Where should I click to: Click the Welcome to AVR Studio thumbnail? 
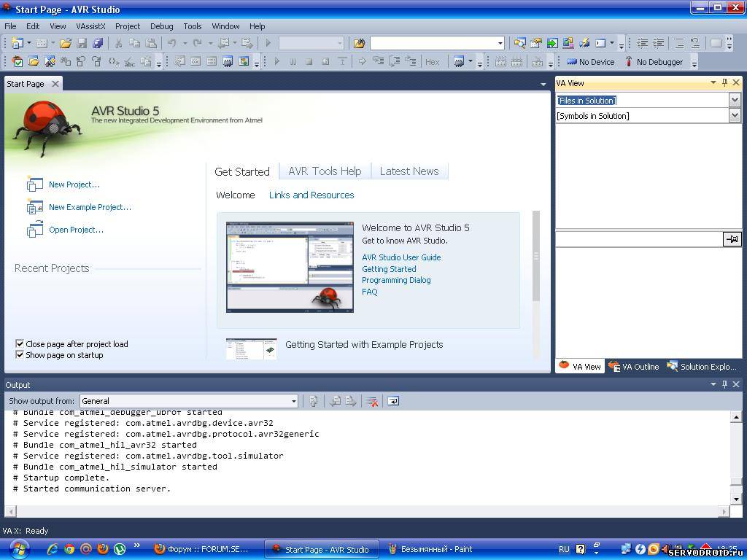point(290,268)
